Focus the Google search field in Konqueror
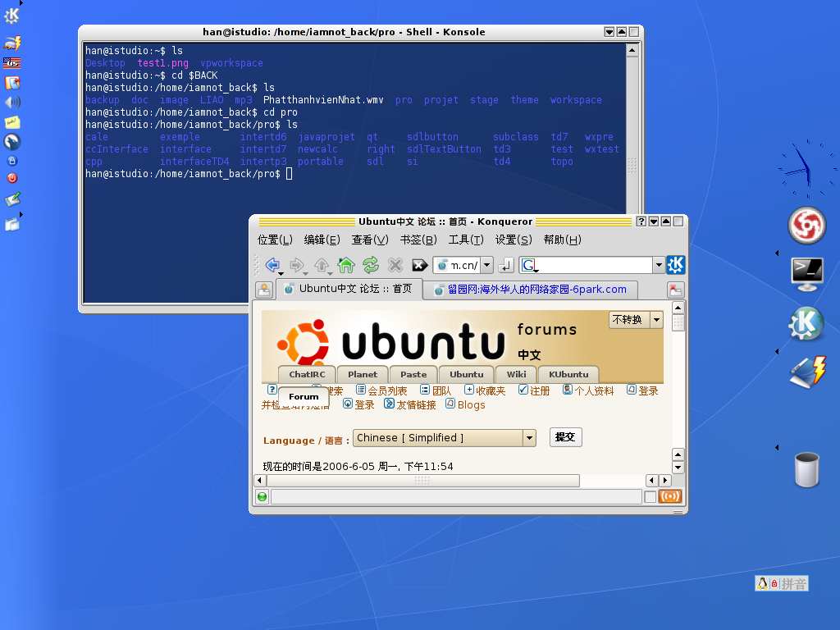Screen dimensions: 840x630 click(596, 265)
